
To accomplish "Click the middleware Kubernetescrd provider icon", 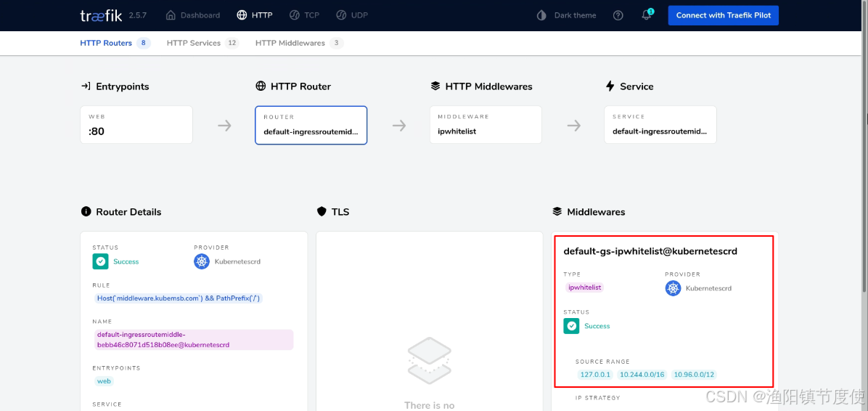I will point(673,288).
